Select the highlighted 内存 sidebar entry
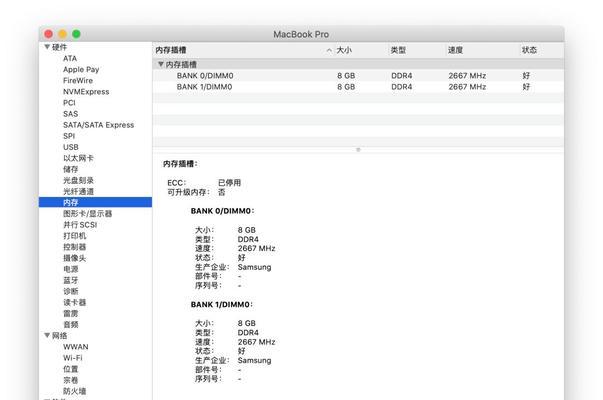603x400 pixels. [x=95, y=202]
